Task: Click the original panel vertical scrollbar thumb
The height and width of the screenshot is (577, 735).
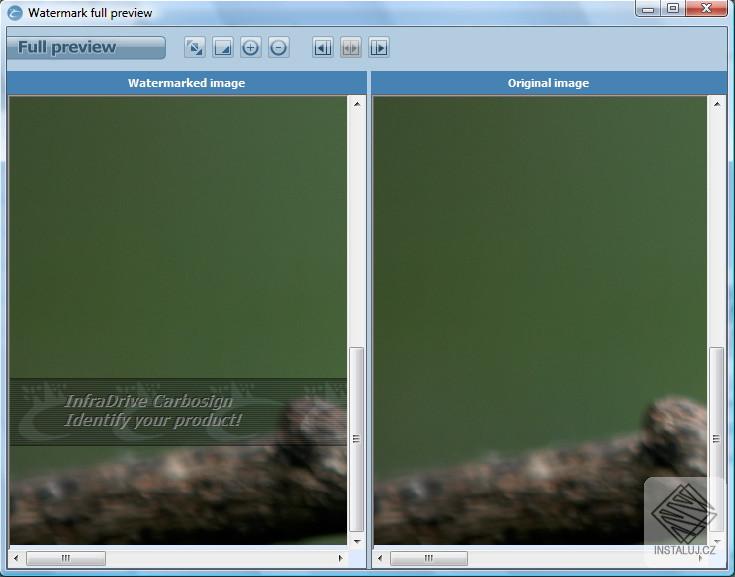Action: click(716, 439)
